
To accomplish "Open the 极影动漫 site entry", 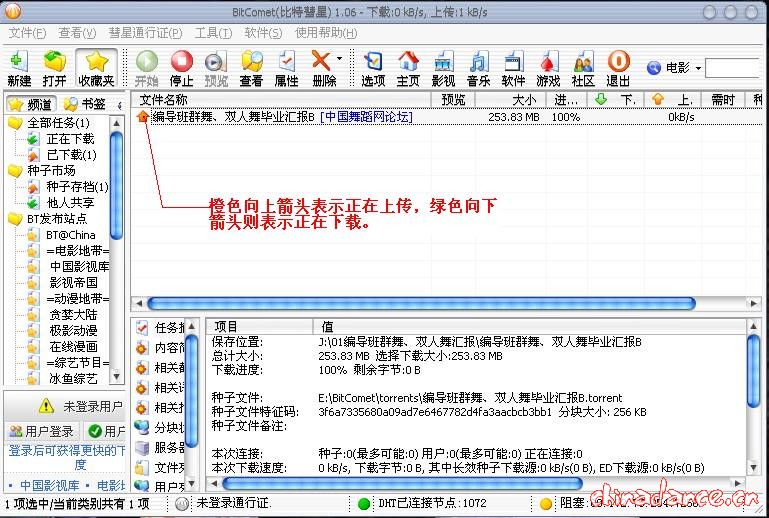I will point(74,331).
